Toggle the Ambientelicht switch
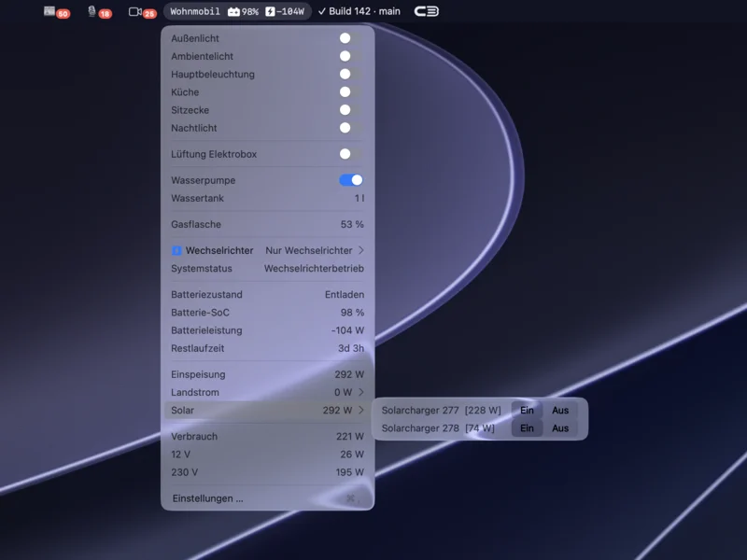This screenshot has width=747, height=560. (351, 56)
